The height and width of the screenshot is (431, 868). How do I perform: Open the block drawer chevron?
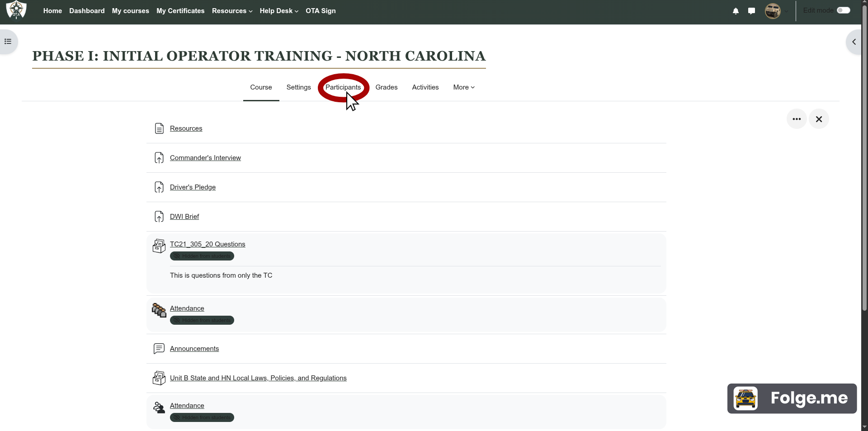854,42
